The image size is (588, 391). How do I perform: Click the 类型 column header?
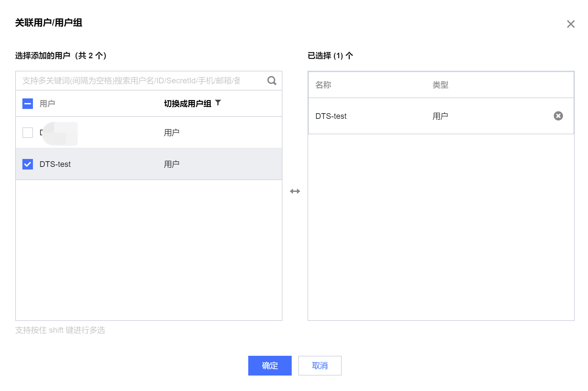click(x=440, y=85)
